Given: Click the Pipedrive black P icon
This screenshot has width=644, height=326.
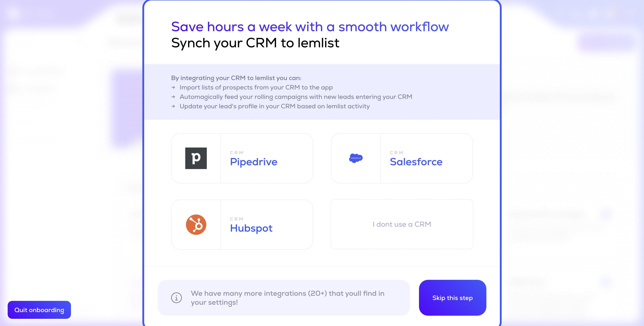Looking at the screenshot, I should pos(196,158).
